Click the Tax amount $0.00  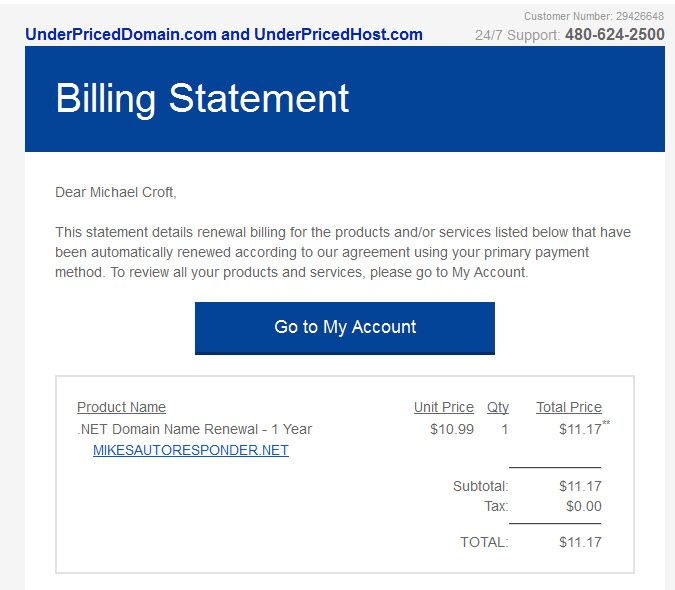(584, 506)
